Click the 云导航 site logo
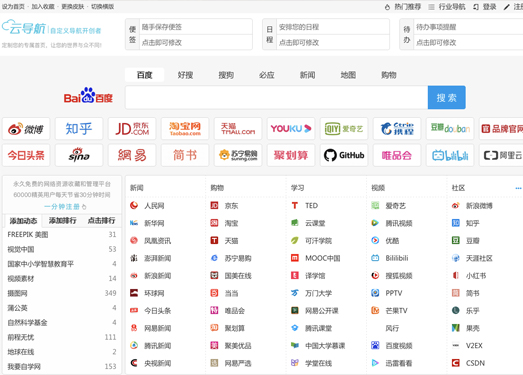The width and height of the screenshot is (523, 375). click(24, 27)
